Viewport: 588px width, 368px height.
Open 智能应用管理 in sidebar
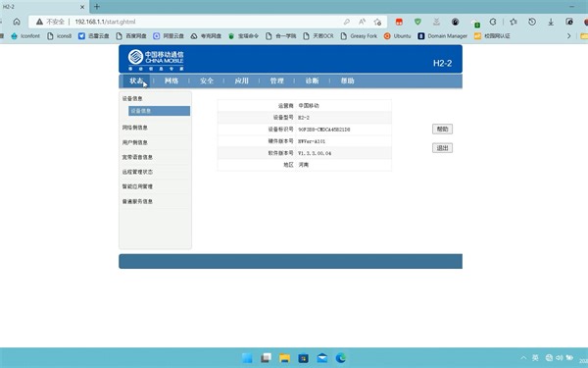pos(137,186)
